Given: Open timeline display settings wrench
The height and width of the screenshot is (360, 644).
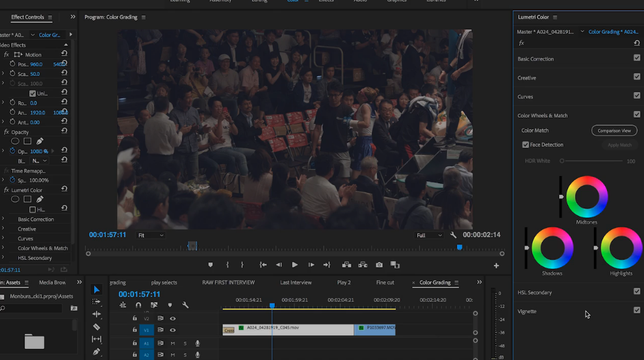Looking at the screenshot, I should click(x=185, y=305).
